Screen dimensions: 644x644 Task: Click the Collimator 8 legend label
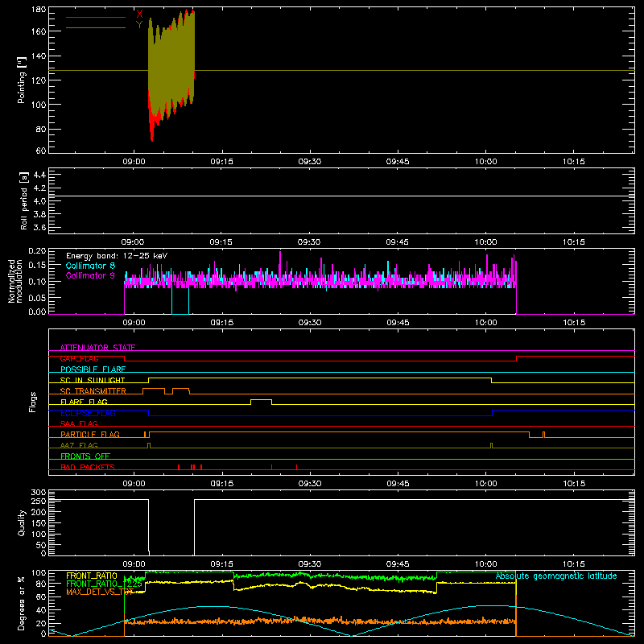pos(90,266)
